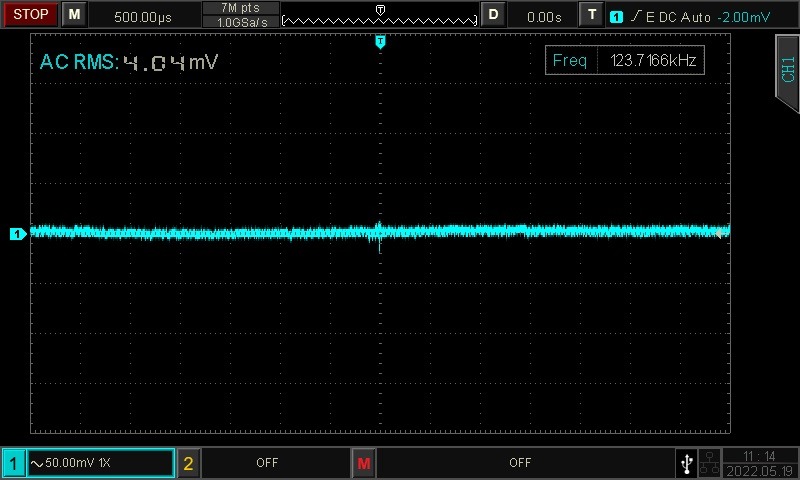The image size is (800, 480).
Task: Select the M timebase indicator
Action: click(x=74, y=14)
